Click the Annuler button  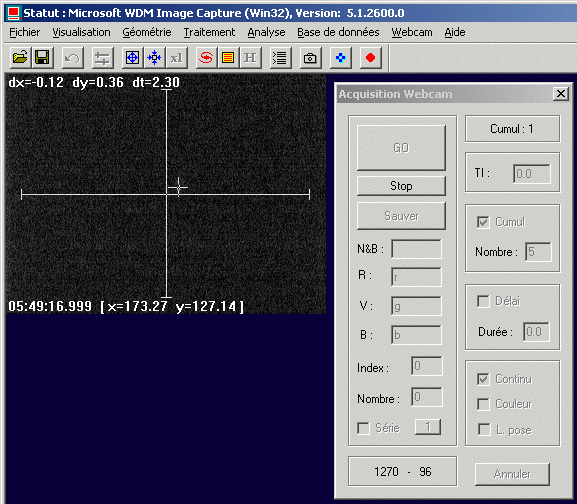coord(512,474)
